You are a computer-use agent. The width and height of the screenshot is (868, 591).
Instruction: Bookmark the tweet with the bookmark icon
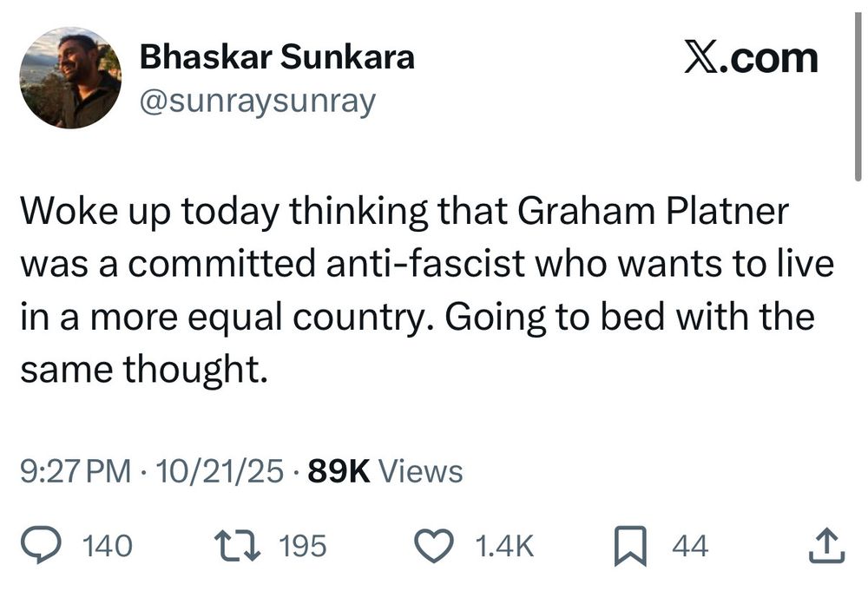(x=633, y=546)
